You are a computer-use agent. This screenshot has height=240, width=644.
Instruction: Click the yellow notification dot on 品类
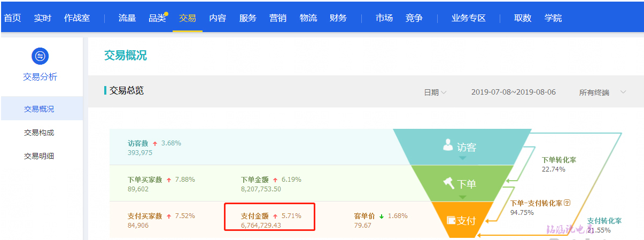[x=166, y=14]
